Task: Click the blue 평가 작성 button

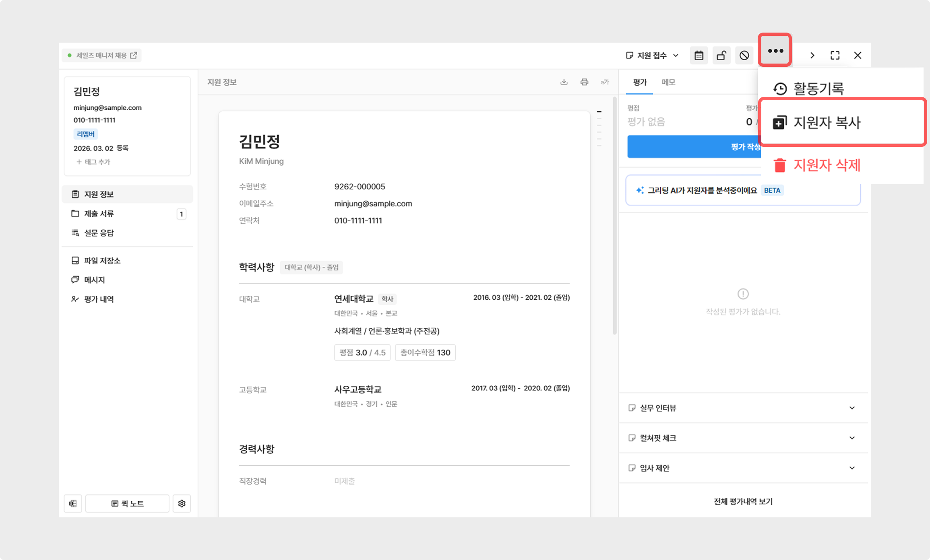Action: pyautogui.click(x=694, y=147)
